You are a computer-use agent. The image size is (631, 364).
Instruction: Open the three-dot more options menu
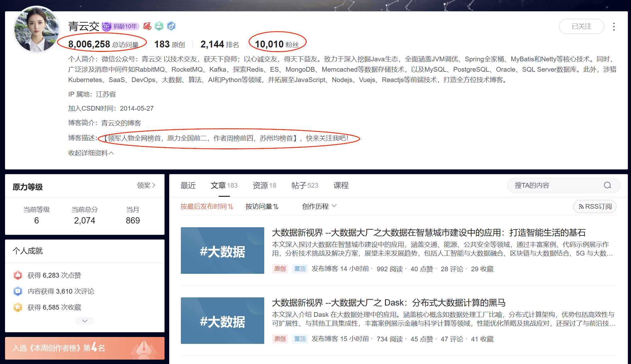[614, 27]
